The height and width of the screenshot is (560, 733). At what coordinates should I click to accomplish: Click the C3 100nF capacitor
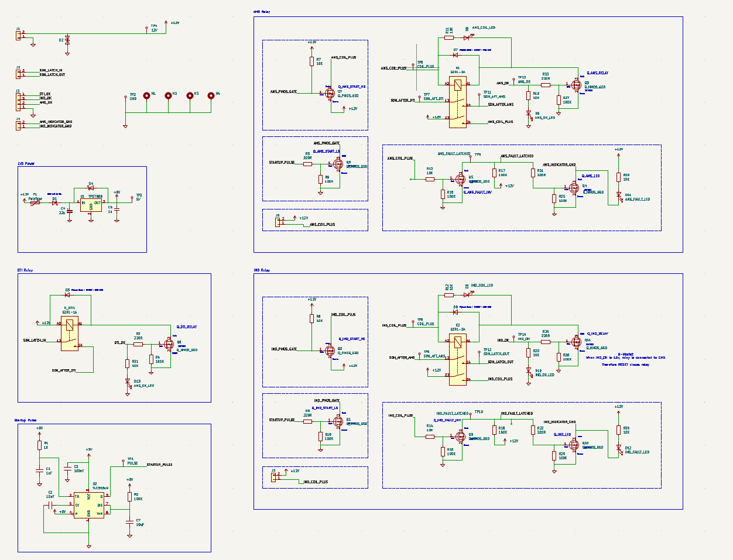[x=68, y=469]
